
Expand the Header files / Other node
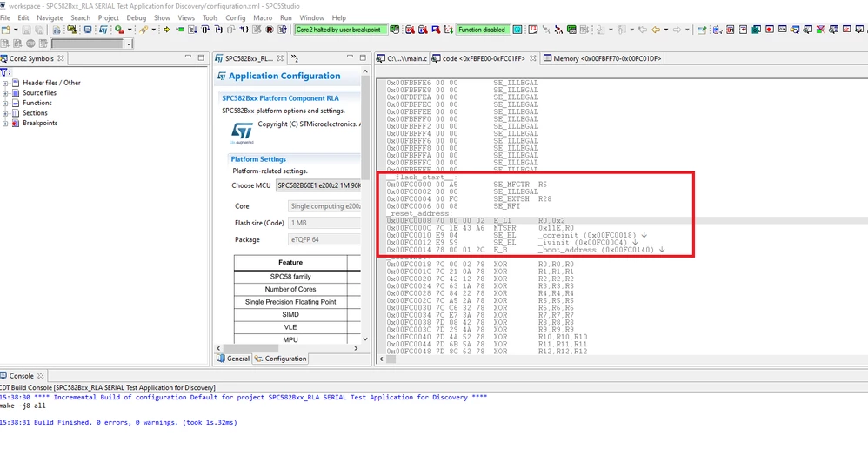pyautogui.click(x=5, y=84)
